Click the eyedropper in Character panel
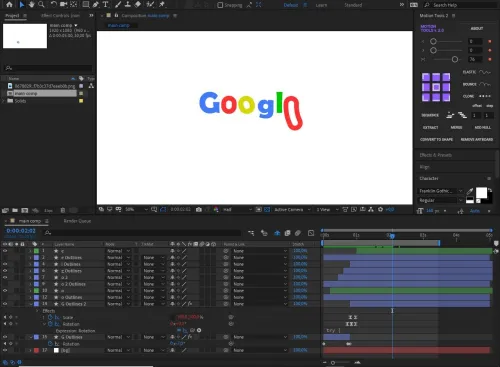Viewport: 500px width, 367px height. click(470, 191)
